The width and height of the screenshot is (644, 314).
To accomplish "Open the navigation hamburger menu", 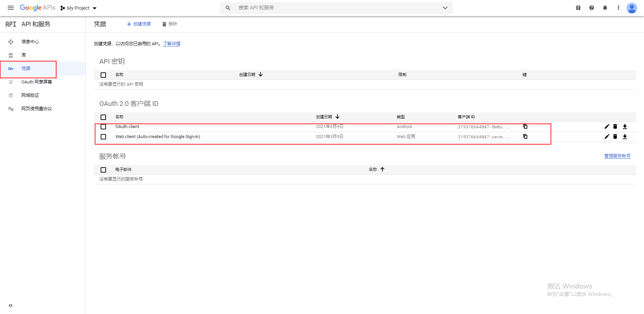I will click(11, 8).
